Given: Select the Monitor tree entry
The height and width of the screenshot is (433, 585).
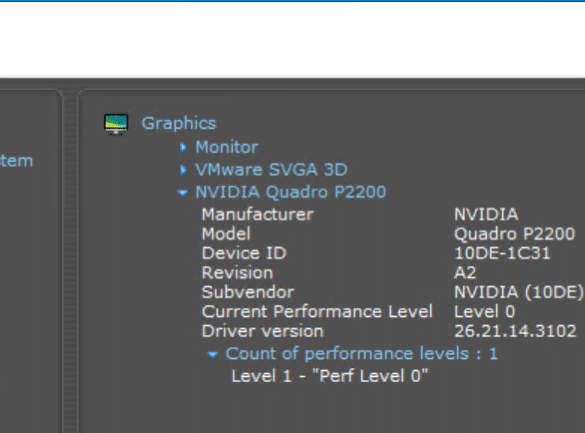Looking at the screenshot, I should pos(227,147).
